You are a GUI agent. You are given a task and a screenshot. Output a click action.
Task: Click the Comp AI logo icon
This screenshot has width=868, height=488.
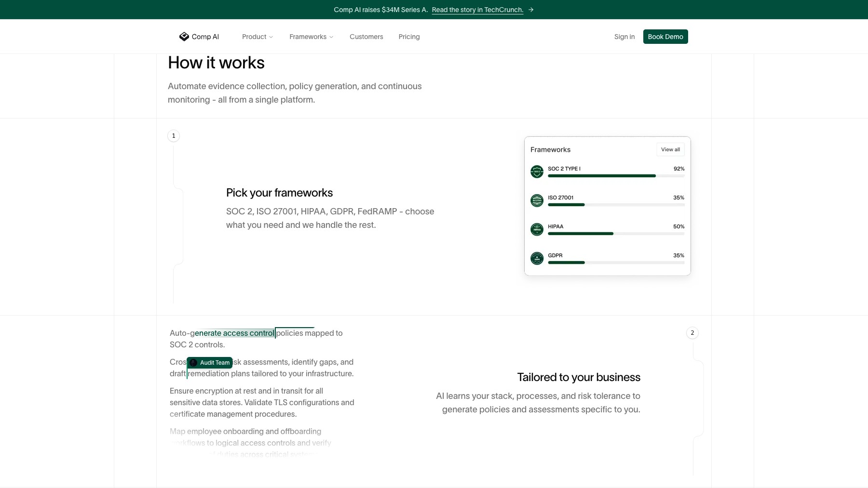pyautogui.click(x=184, y=37)
